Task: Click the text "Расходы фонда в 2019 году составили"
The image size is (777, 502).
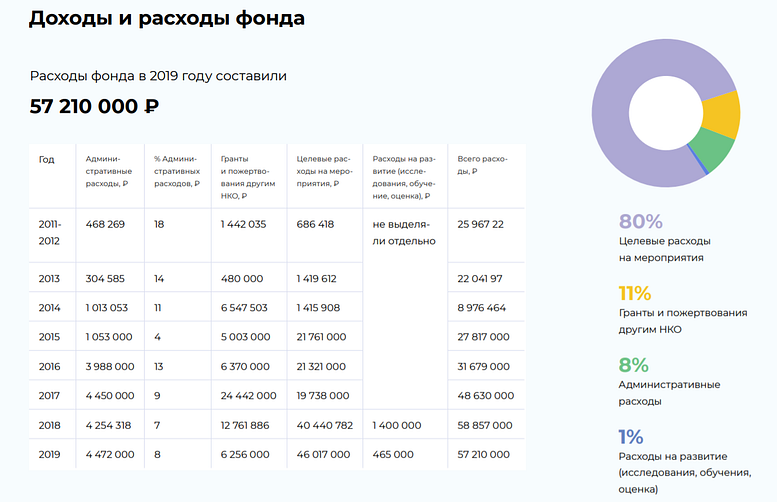Action: click(x=158, y=76)
